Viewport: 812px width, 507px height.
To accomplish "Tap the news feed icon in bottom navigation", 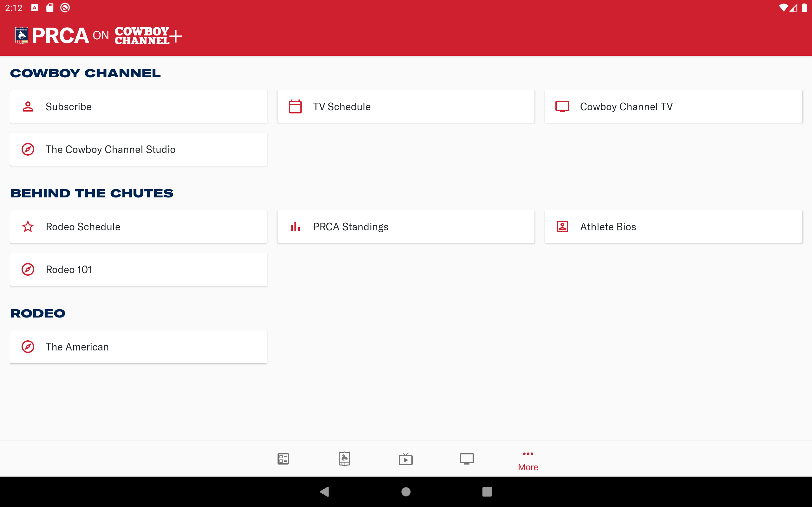I will coord(283,459).
